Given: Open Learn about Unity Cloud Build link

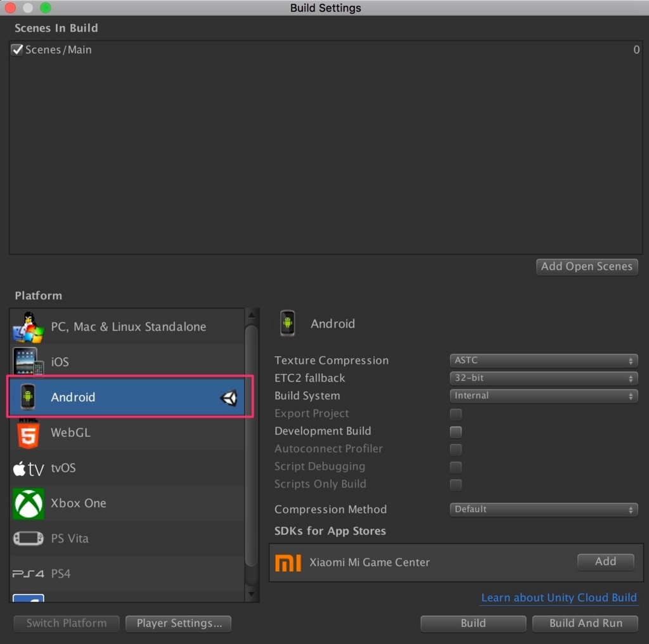Looking at the screenshot, I should point(559,598).
